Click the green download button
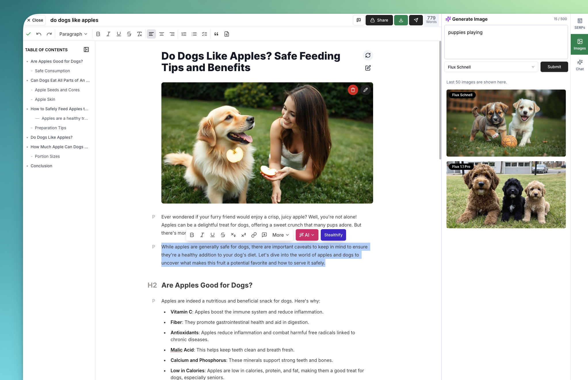The height and width of the screenshot is (380, 588). tap(401, 20)
